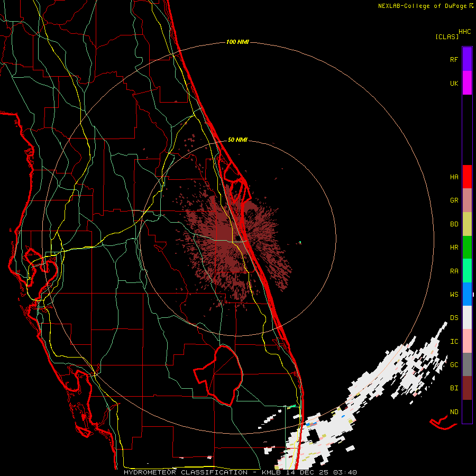Click the RA legend label
Viewport: 476px width, 476px height.
(x=454, y=271)
